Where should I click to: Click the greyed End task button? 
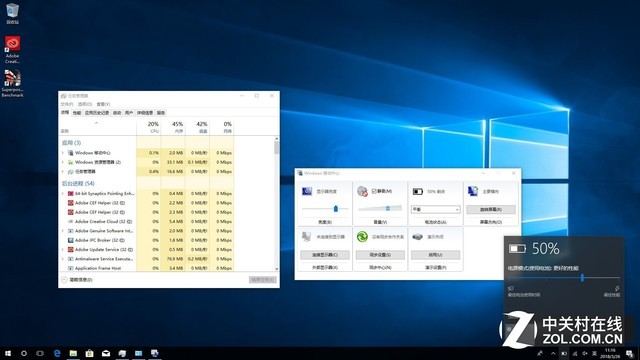(x=263, y=280)
